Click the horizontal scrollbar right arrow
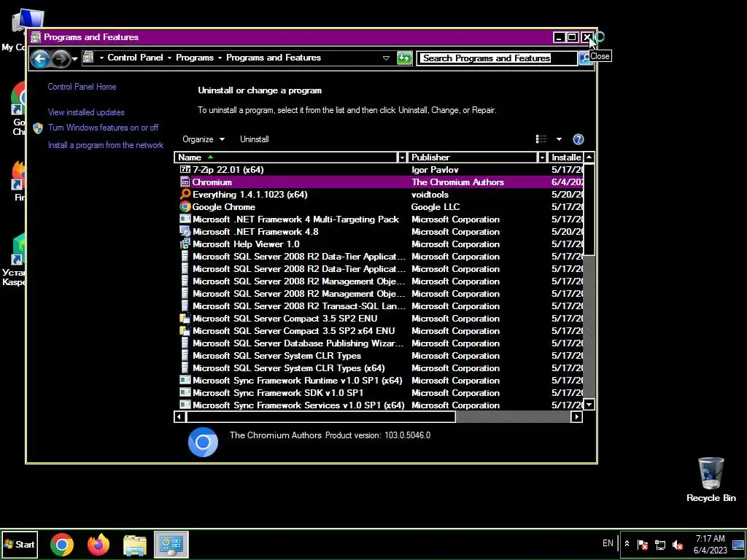This screenshot has width=747, height=560. pyautogui.click(x=577, y=417)
